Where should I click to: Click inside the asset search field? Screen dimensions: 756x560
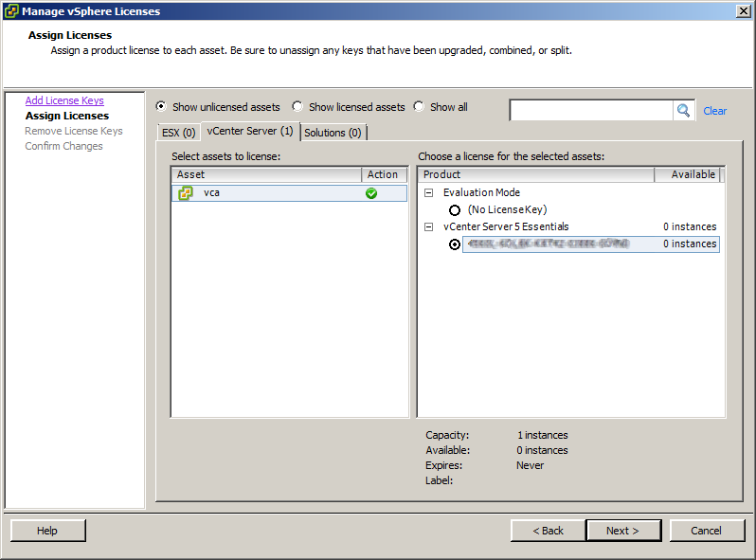pyautogui.click(x=591, y=111)
